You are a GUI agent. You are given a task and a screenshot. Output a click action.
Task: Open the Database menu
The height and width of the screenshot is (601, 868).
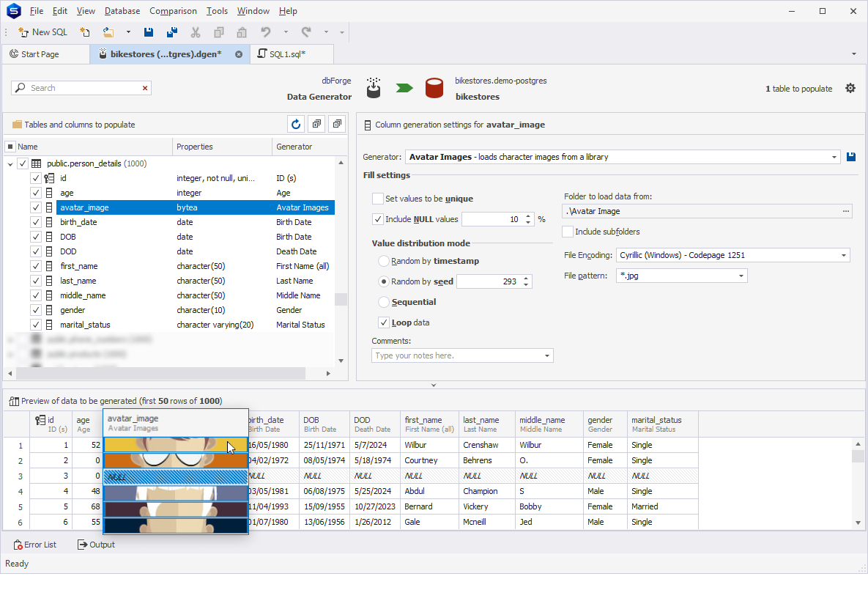click(122, 11)
